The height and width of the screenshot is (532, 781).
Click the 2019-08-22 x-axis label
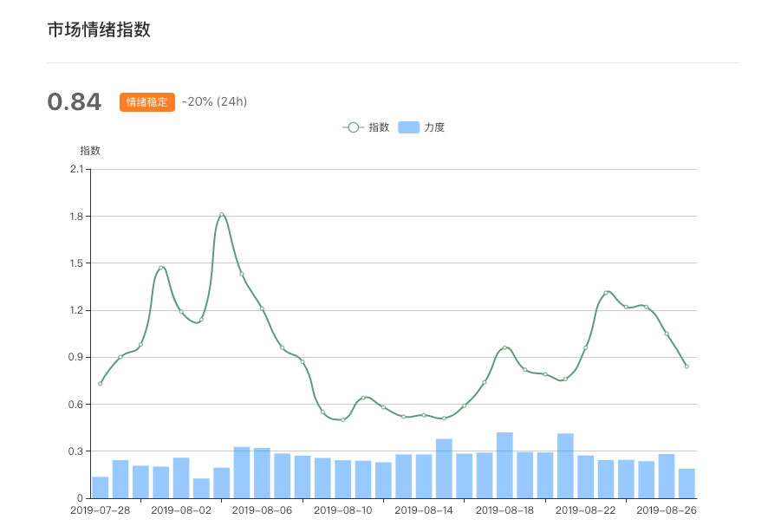(x=586, y=510)
